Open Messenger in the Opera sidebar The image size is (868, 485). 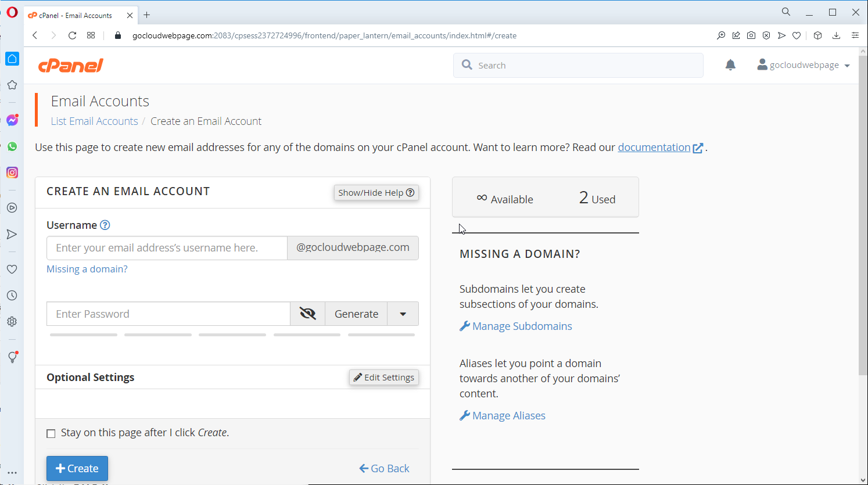[12, 120]
